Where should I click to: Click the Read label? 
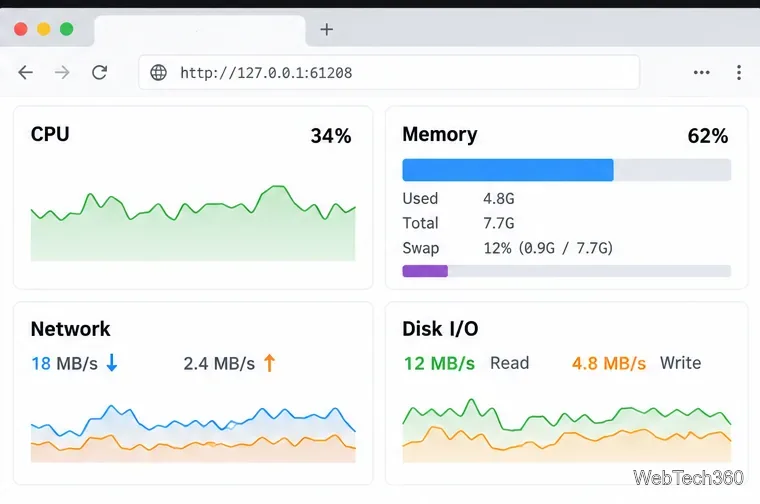(509, 363)
